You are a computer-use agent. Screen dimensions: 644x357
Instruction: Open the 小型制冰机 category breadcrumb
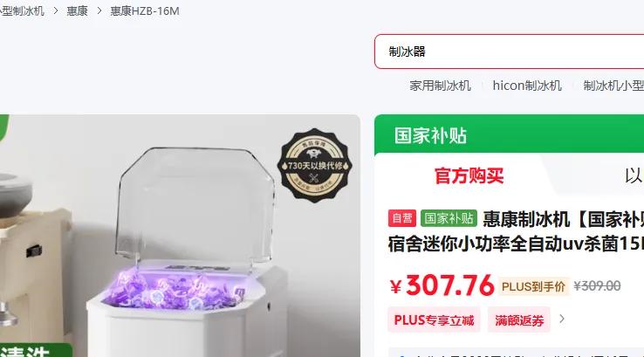[21, 10]
